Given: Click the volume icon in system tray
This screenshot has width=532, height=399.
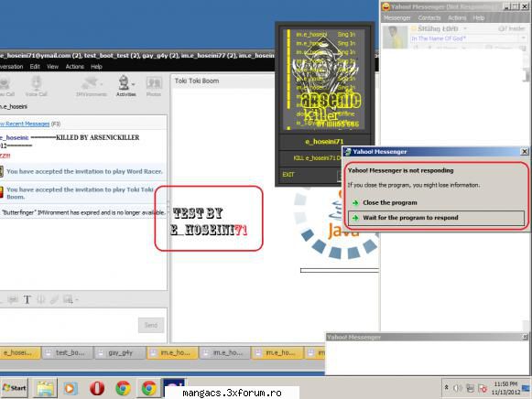Looking at the screenshot, I should (x=458, y=388).
